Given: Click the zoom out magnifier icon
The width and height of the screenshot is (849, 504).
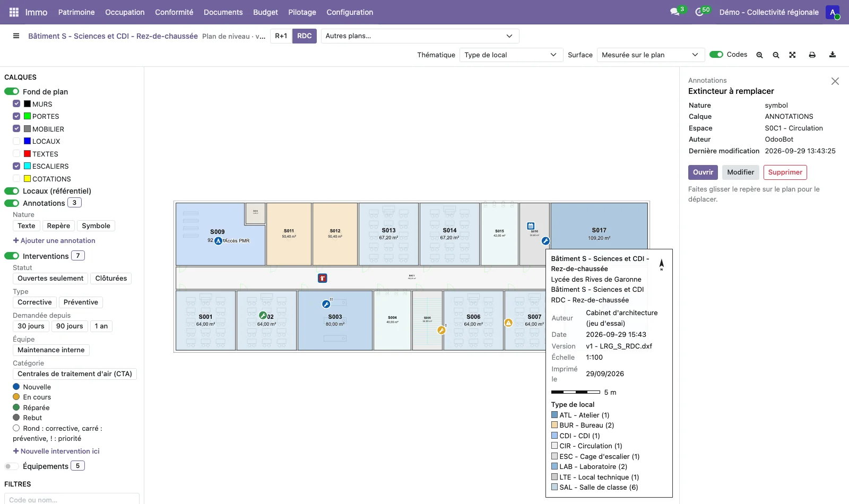Looking at the screenshot, I should pyautogui.click(x=776, y=55).
